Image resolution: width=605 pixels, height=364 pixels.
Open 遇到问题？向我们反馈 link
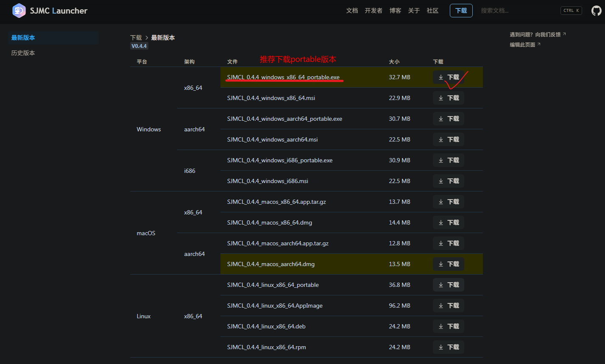(538, 34)
